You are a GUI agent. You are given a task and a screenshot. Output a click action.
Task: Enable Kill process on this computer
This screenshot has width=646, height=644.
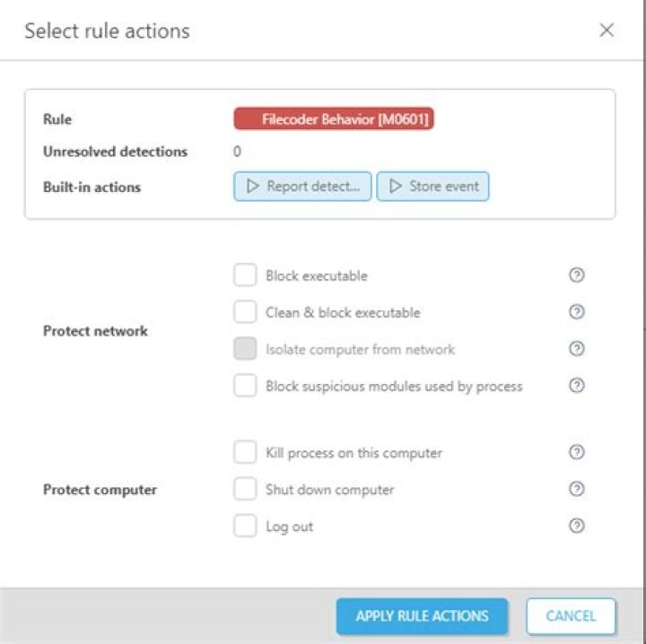(x=245, y=452)
